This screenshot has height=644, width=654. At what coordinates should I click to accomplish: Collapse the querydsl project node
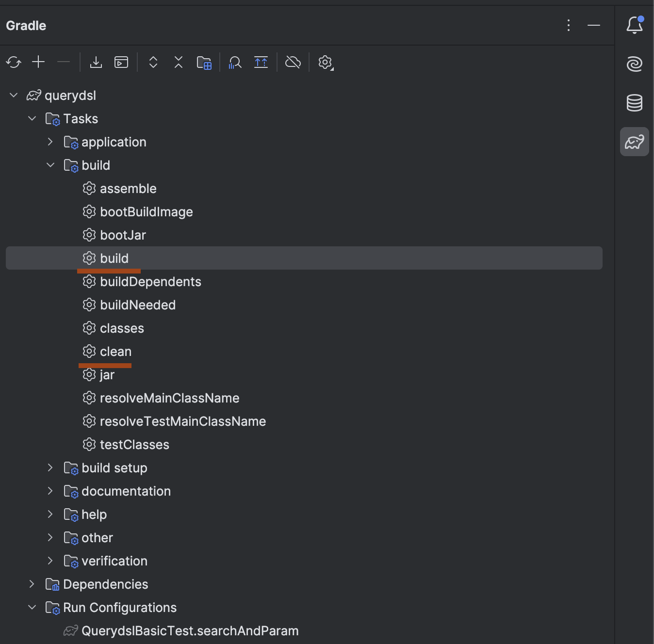[x=14, y=95]
